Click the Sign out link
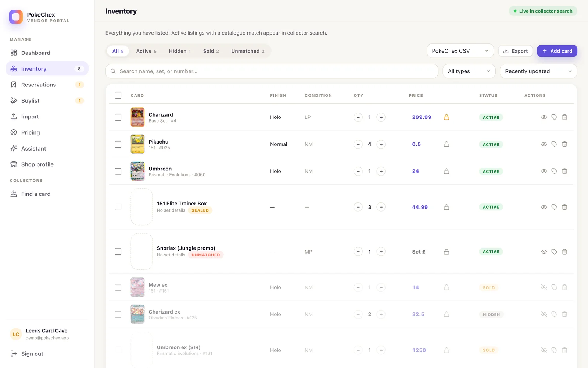The image size is (588, 368). coord(27,354)
